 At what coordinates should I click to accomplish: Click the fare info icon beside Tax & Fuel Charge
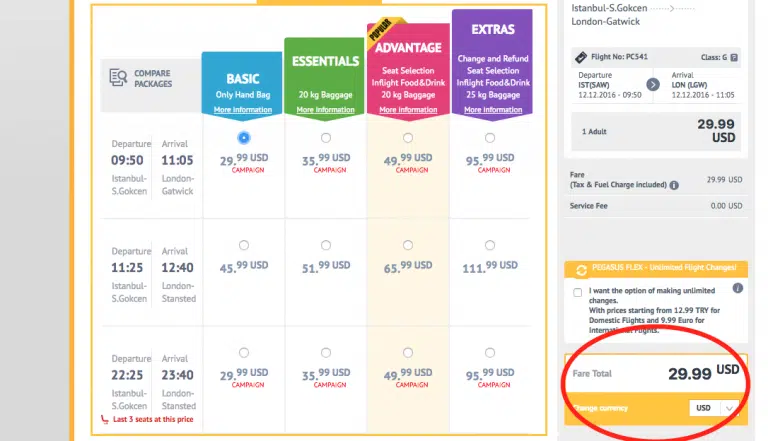pos(674,185)
